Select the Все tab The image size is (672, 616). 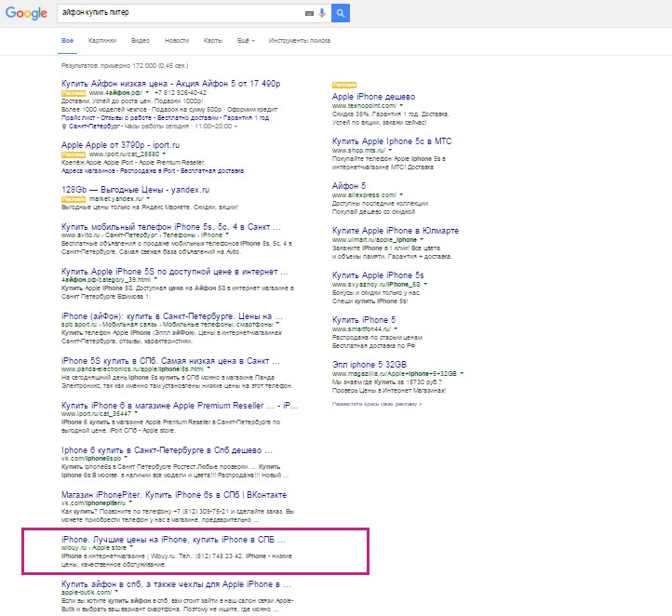67,41
